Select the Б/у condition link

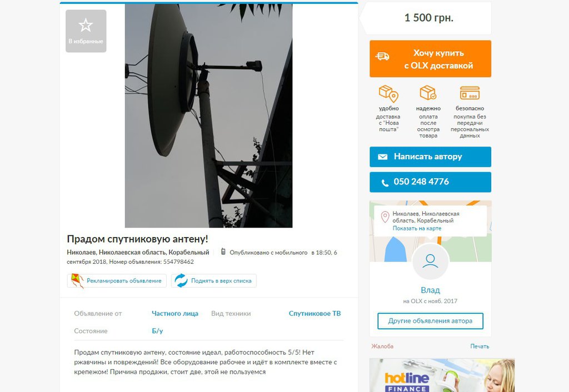click(x=157, y=331)
